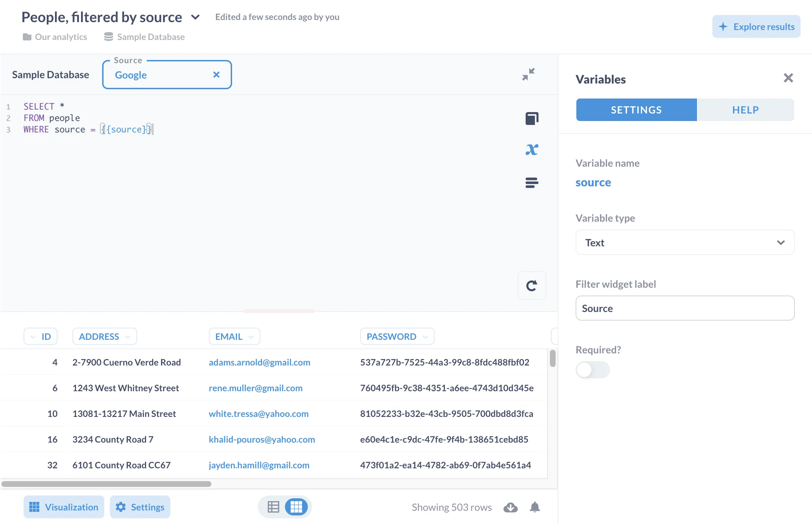Open the Variable type Text dropdown
The height and width of the screenshot is (524, 812).
click(685, 242)
